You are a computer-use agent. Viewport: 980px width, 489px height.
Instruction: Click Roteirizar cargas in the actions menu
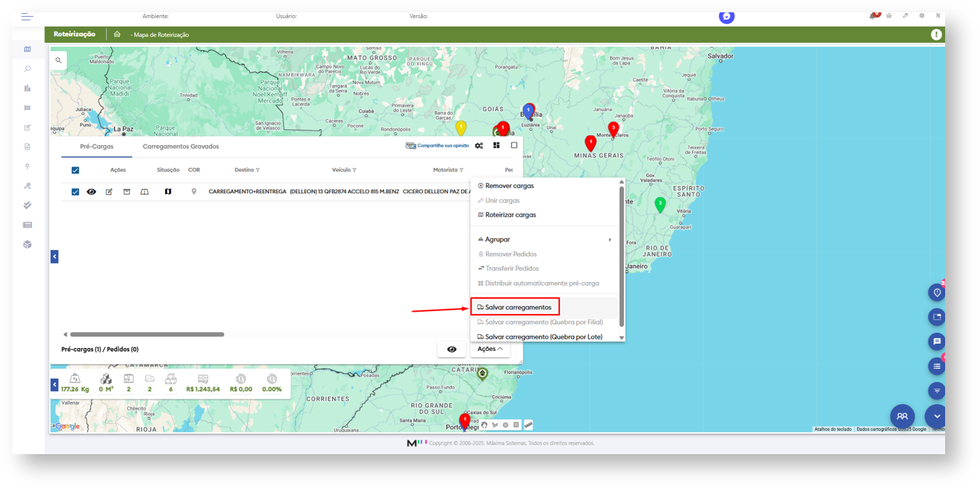point(510,215)
